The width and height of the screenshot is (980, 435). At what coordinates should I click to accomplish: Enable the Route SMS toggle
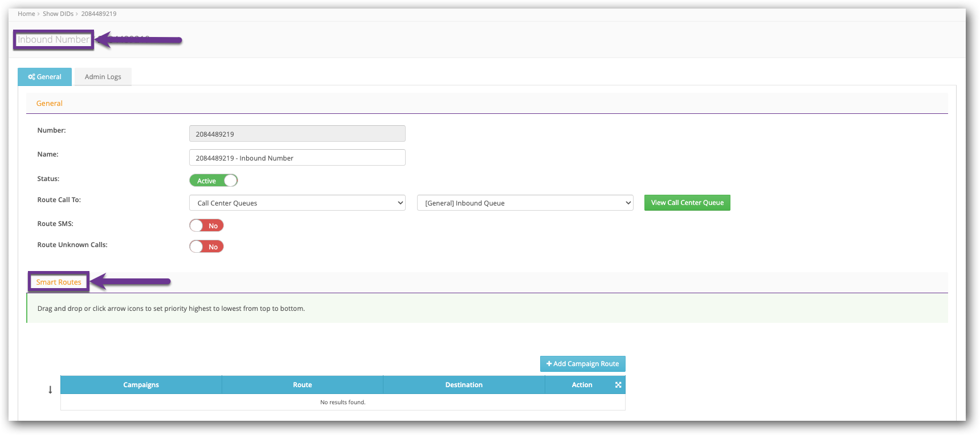pyautogui.click(x=206, y=225)
